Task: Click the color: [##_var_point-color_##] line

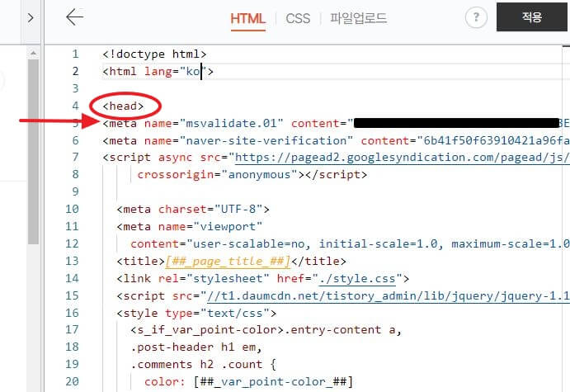Action: coord(248,382)
